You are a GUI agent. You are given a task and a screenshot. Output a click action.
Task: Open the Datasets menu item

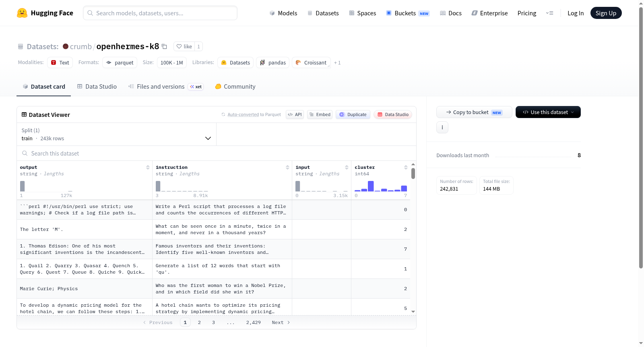coord(323,13)
